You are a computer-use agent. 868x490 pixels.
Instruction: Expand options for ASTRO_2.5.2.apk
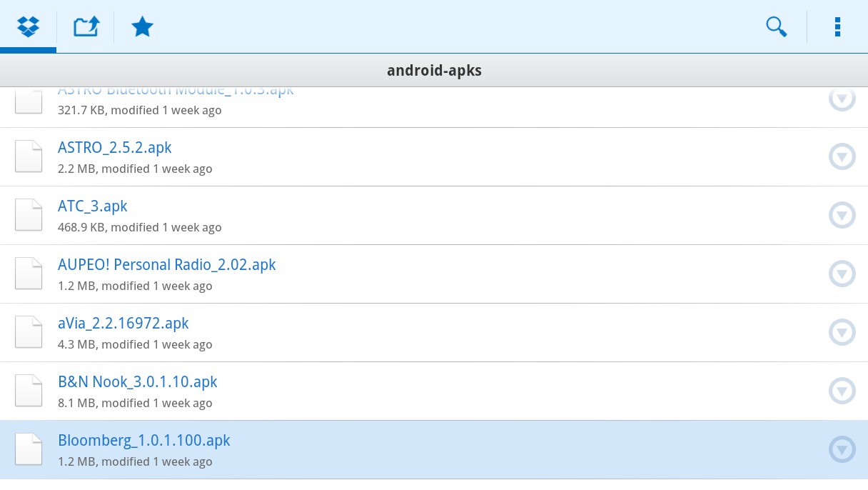[x=842, y=156]
